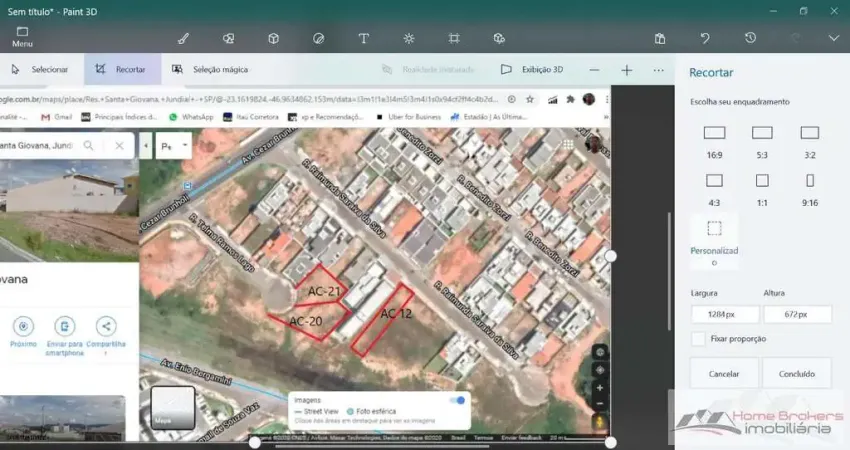Select the 2D shapes tool

click(x=228, y=38)
